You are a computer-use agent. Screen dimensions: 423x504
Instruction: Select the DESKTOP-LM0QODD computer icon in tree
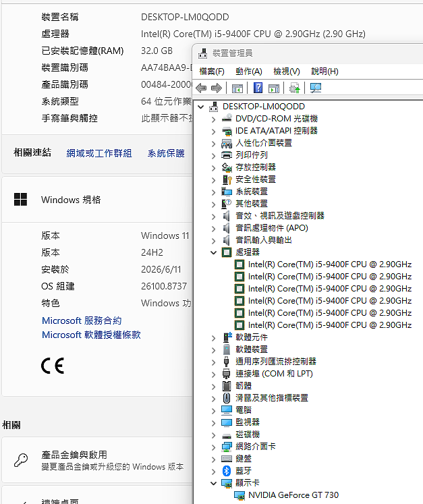pyautogui.click(x=213, y=107)
